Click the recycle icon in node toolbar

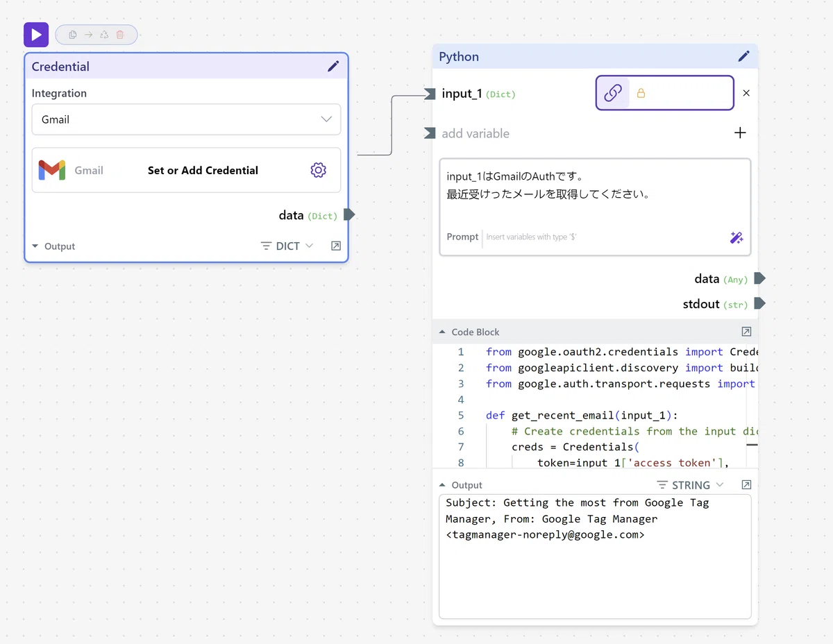pos(104,35)
